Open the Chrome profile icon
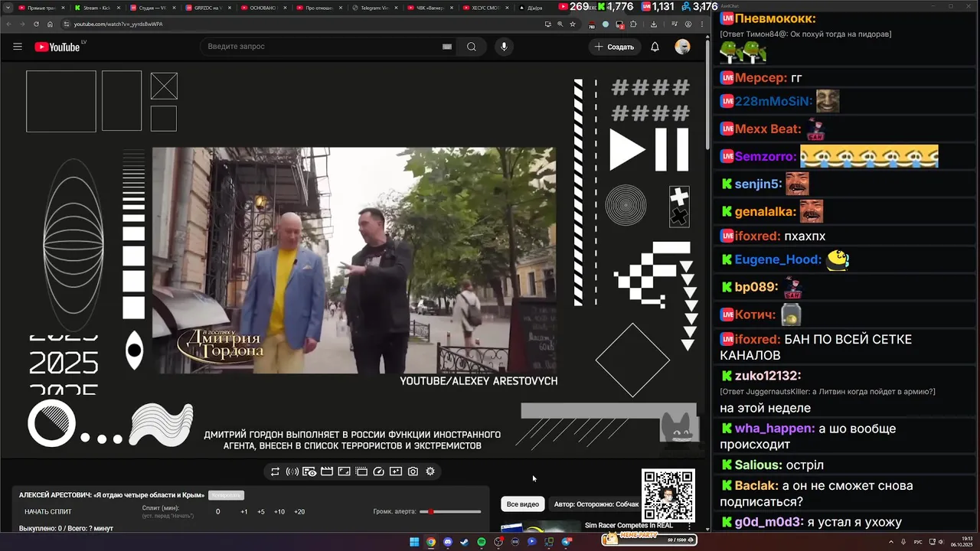Viewport: 980px width, 551px height. coord(688,24)
